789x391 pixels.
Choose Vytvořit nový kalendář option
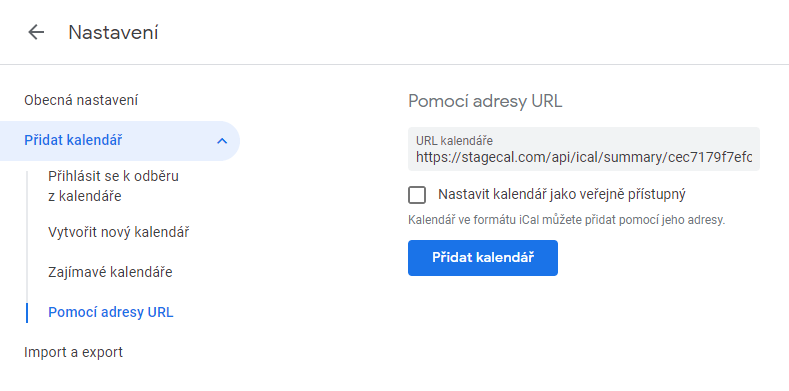click(x=119, y=232)
